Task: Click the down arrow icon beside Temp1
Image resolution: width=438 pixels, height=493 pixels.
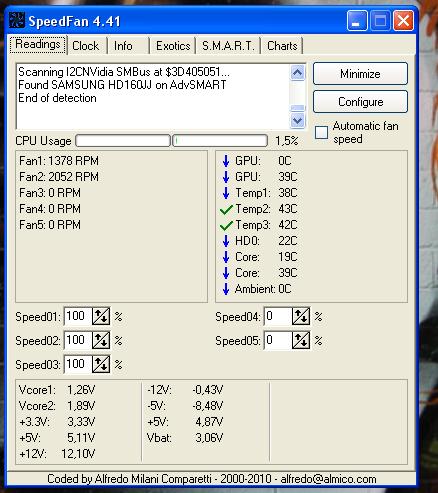Action: [x=226, y=193]
